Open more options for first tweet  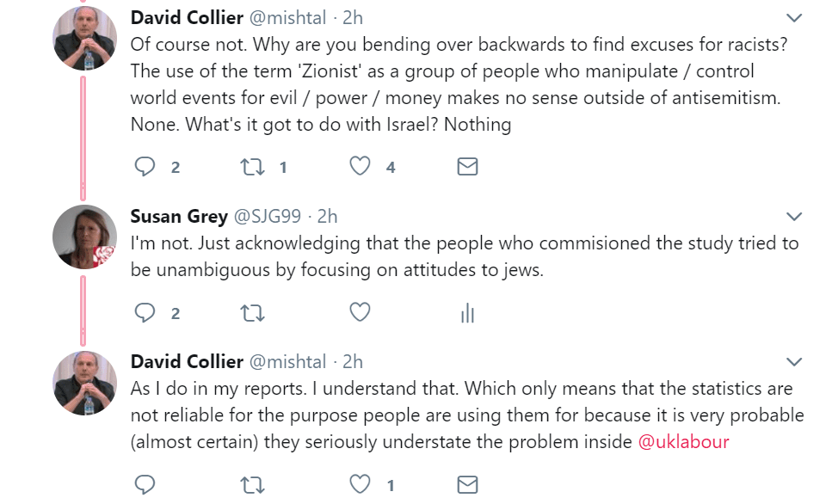coord(794,18)
